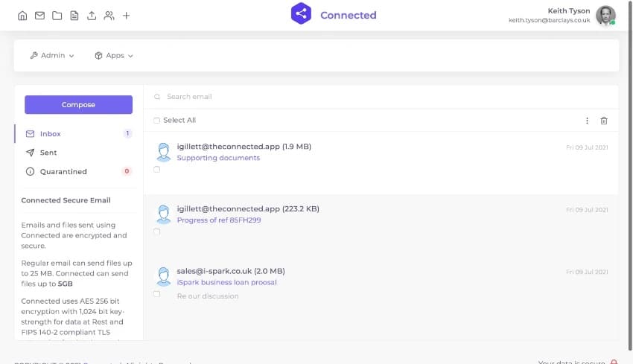The height and width of the screenshot is (364, 633).
Task: Open Keith Tyson profile avatar menu
Action: click(x=605, y=16)
